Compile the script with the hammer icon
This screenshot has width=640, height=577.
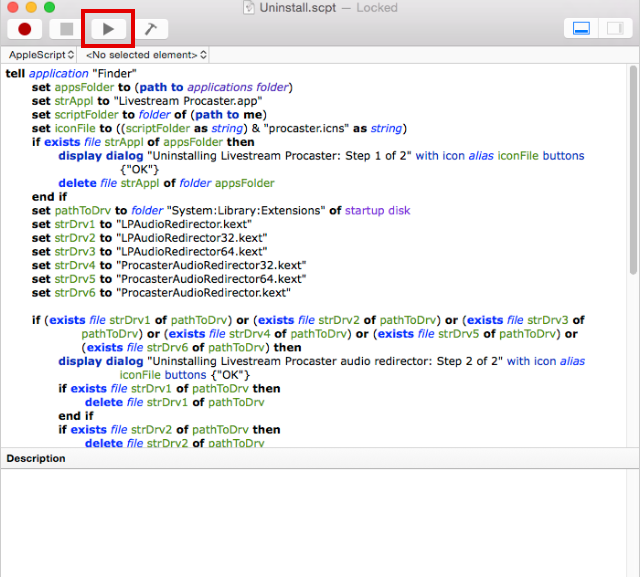click(151, 29)
